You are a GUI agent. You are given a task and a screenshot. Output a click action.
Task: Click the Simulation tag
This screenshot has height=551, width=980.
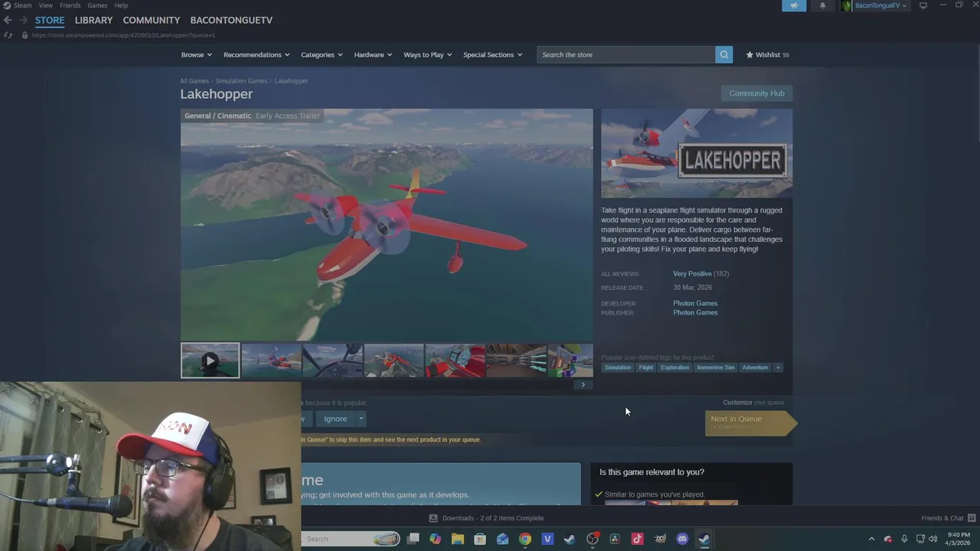[618, 367]
